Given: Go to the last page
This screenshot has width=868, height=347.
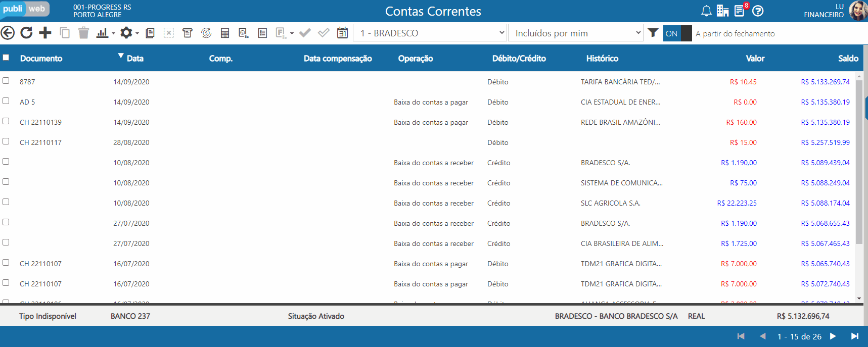Looking at the screenshot, I should pos(855,336).
